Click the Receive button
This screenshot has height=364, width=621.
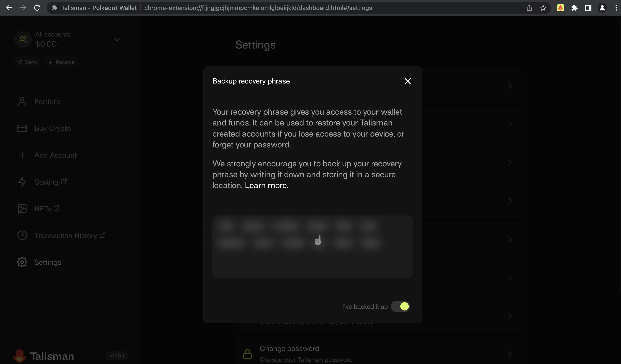(61, 62)
